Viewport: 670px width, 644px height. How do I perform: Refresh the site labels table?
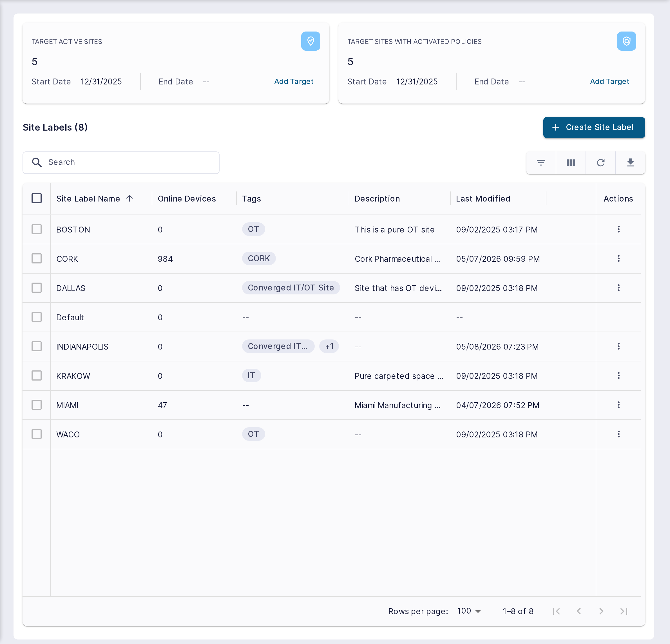pos(601,162)
